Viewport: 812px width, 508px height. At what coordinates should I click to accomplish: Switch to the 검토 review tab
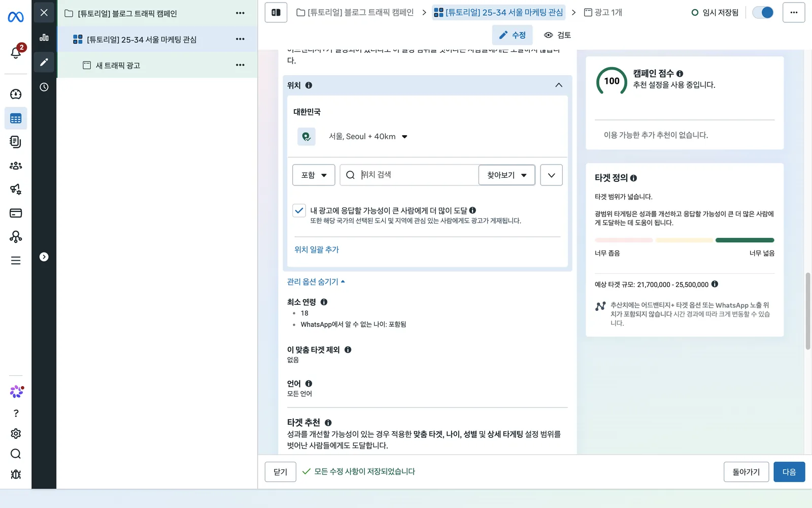557,35
